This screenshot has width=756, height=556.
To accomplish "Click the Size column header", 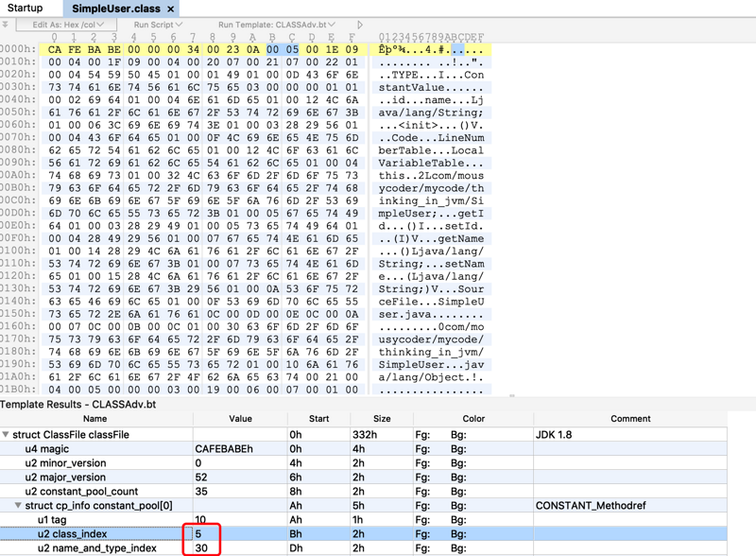I will click(382, 419).
